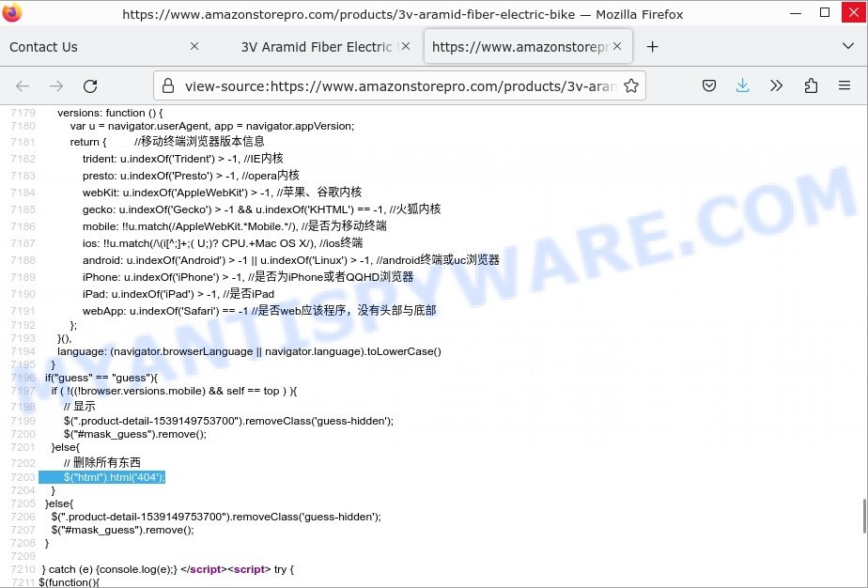Viewport: 868px width, 588px height.
Task: Click the browser.versions.mobile condition line
Action: pos(175,392)
